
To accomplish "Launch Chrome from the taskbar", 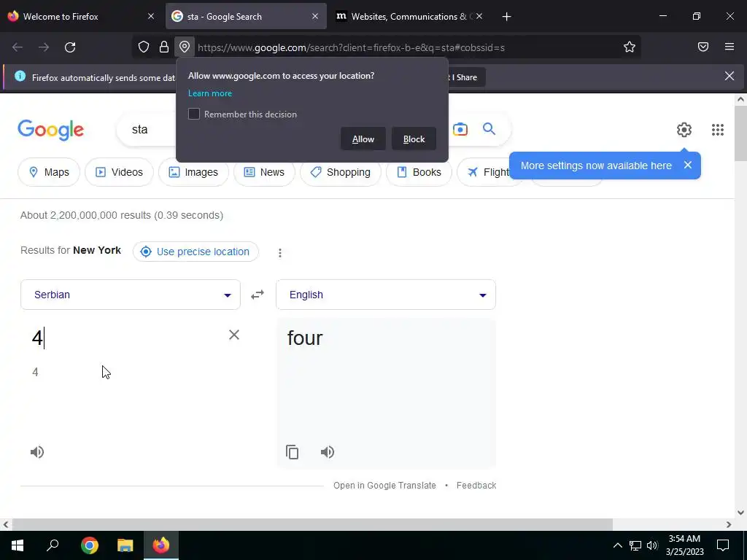I will (90, 545).
